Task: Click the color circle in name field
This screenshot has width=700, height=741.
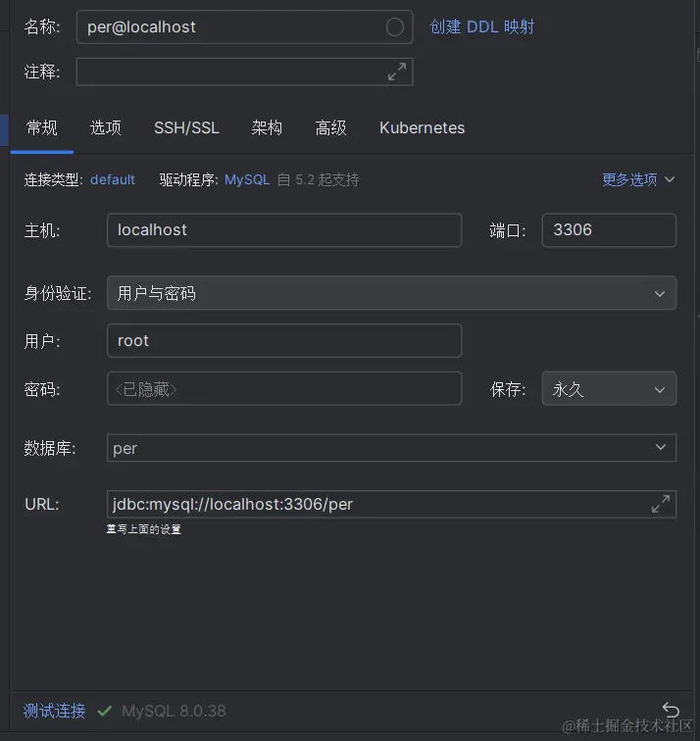Action: pyautogui.click(x=395, y=26)
